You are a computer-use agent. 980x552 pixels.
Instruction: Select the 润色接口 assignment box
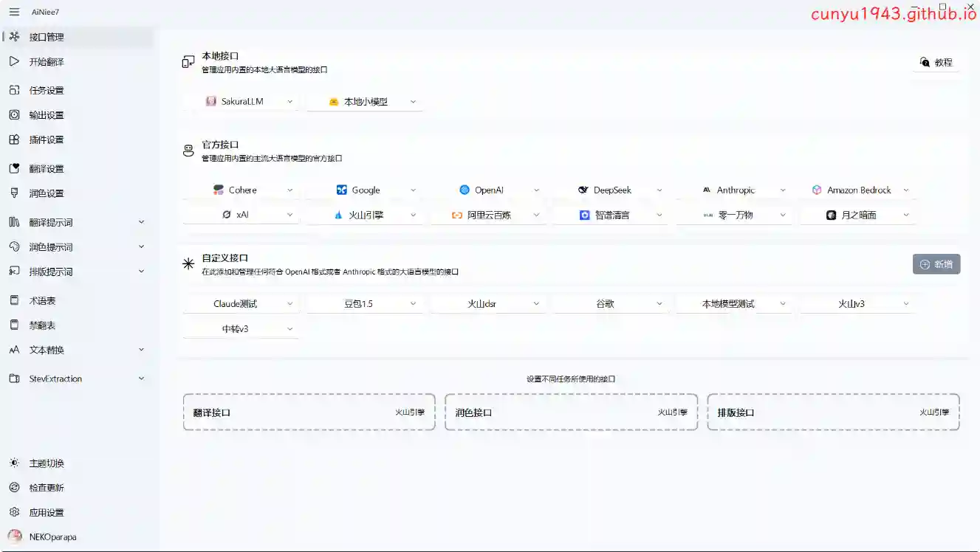tap(571, 413)
